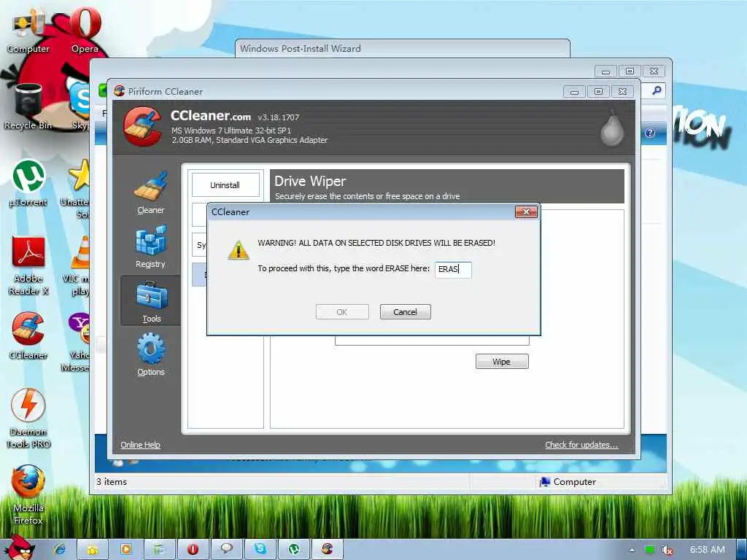Click the Drive Wiper heading
This screenshot has height=560, width=747.
310,181
